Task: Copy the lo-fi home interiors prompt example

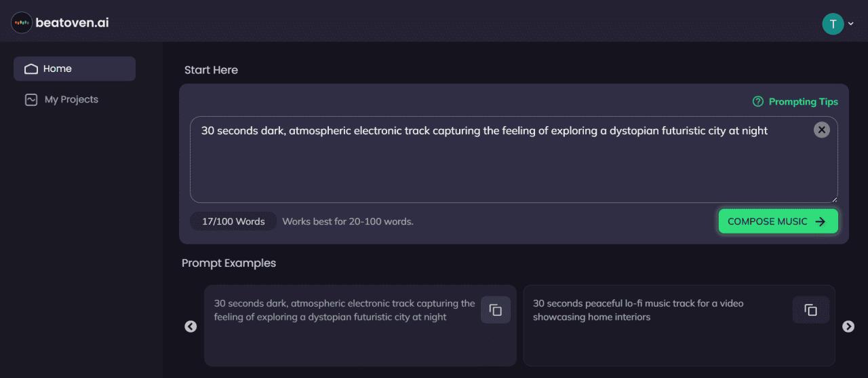Action: [x=810, y=310]
